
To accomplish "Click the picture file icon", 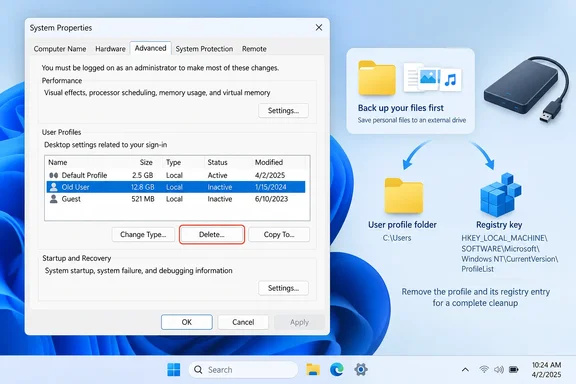I will pos(428,78).
